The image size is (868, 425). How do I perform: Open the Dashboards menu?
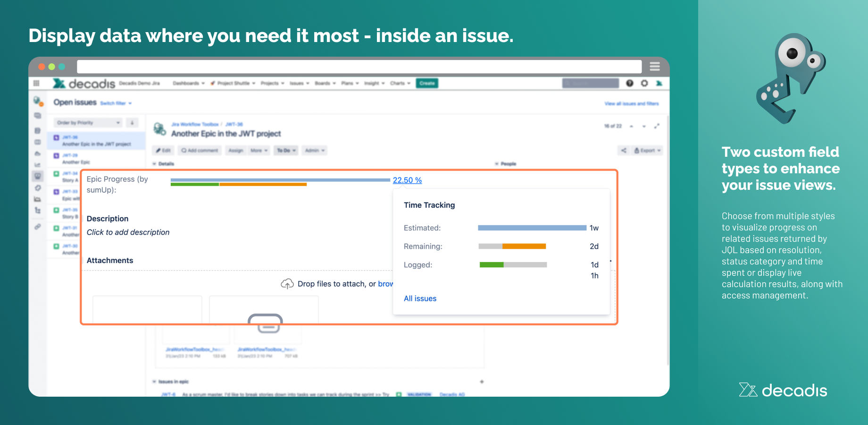189,84
